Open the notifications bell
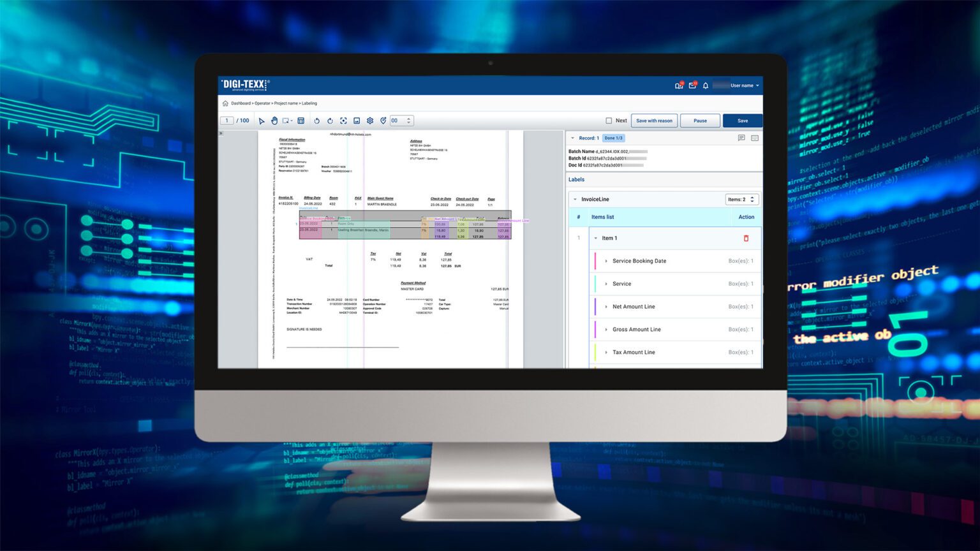The width and height of the screenshot is (980, 551). [x=706, y=85]
